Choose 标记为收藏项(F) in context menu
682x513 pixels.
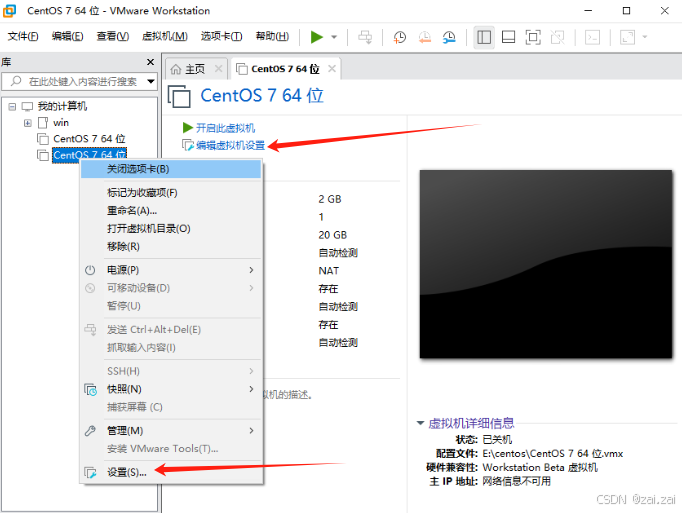(x=171, y=193)
